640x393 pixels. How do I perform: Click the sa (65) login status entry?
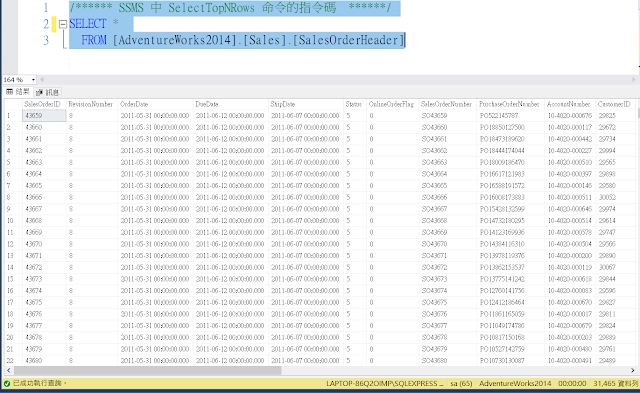(x=461, y=384)
